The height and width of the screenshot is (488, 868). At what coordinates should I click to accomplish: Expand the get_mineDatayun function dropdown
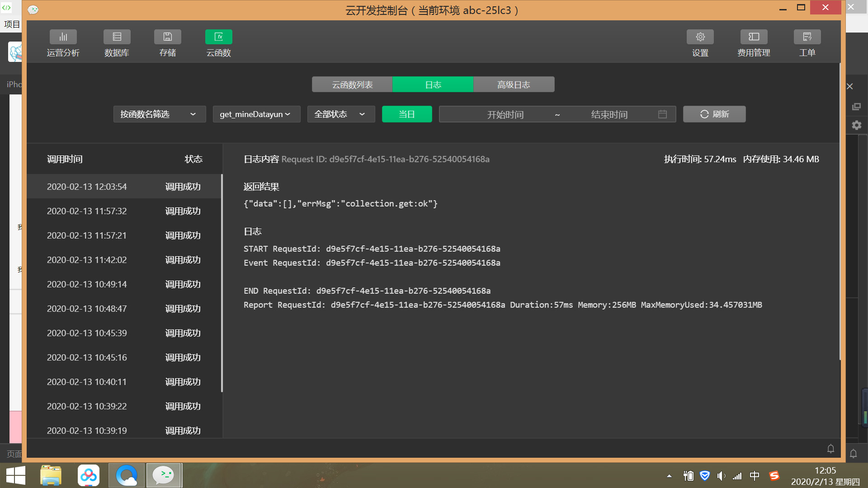coord(256,114)
